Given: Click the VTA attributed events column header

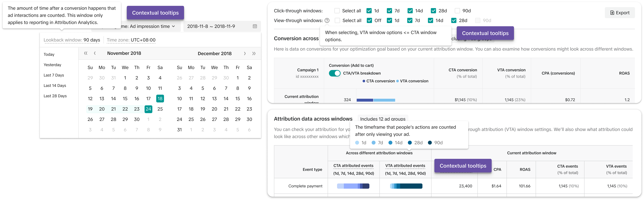Looking at the screenshot, I should pos(405,166).
